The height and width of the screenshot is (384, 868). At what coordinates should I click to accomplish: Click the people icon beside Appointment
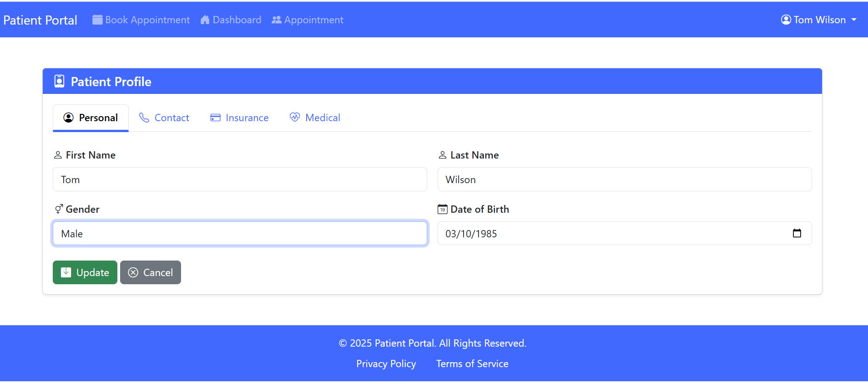(x=276, y=20)
